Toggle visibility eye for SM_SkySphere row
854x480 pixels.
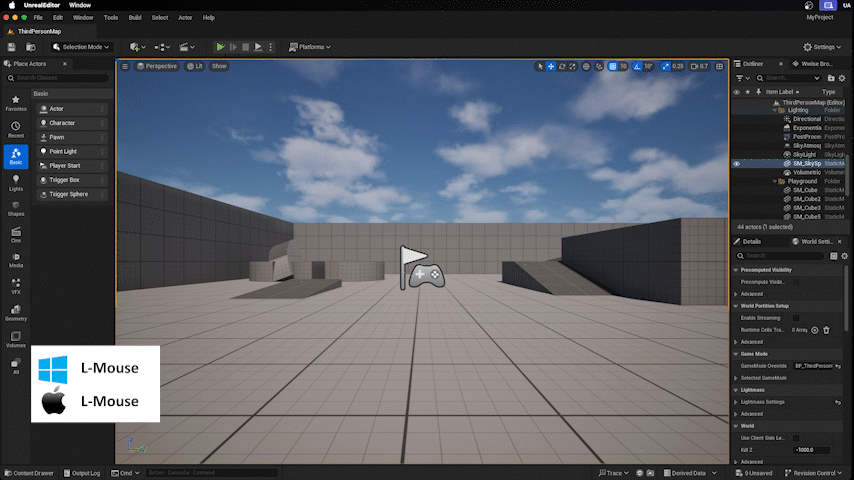click(736, 163)
